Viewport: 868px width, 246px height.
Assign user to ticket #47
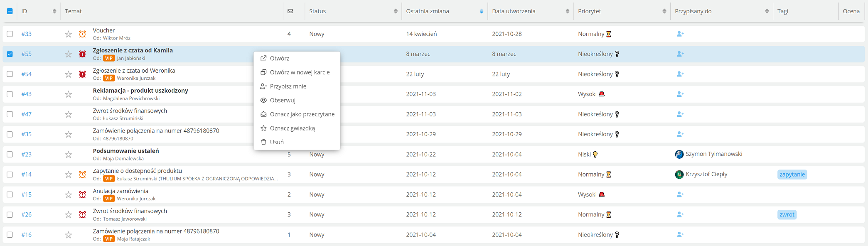[x=680, y=114]
